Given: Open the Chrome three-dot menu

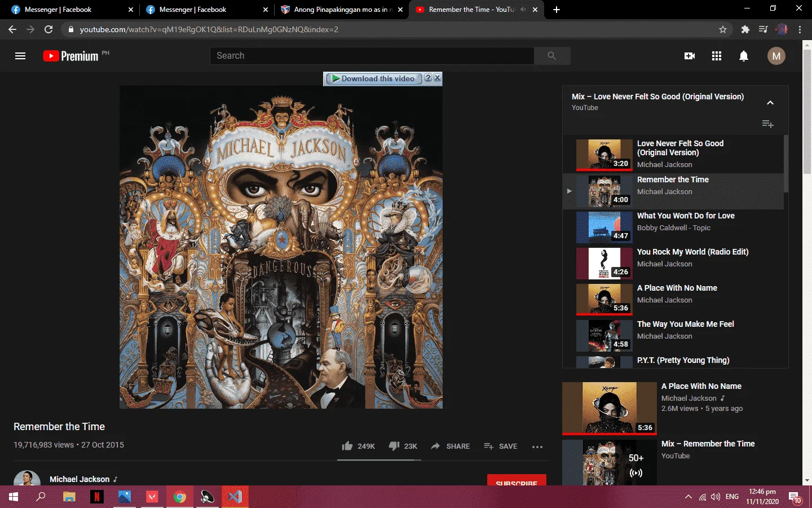Looking at the screenshot, I should click(800, 29).
